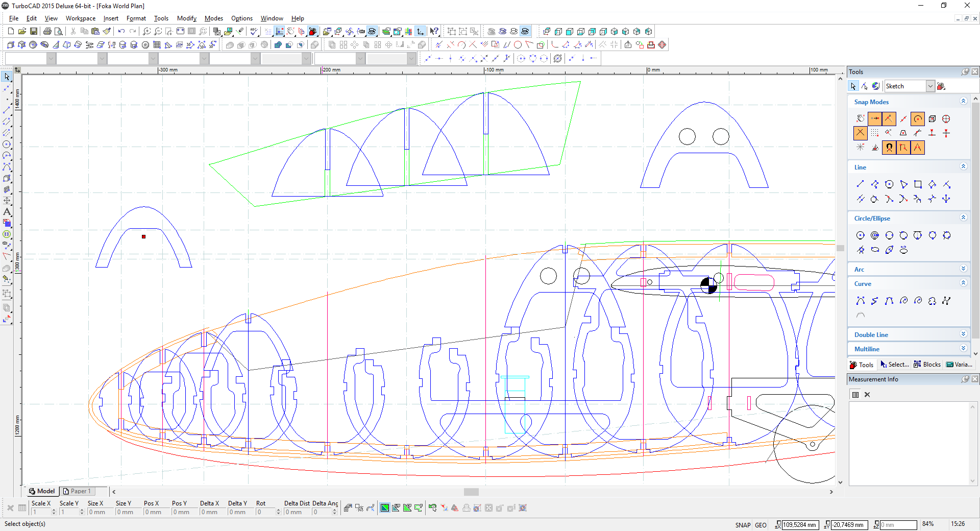980x531 pixels.
Task: Toggle SNAP in the status bar
Action: click(743, 525)
